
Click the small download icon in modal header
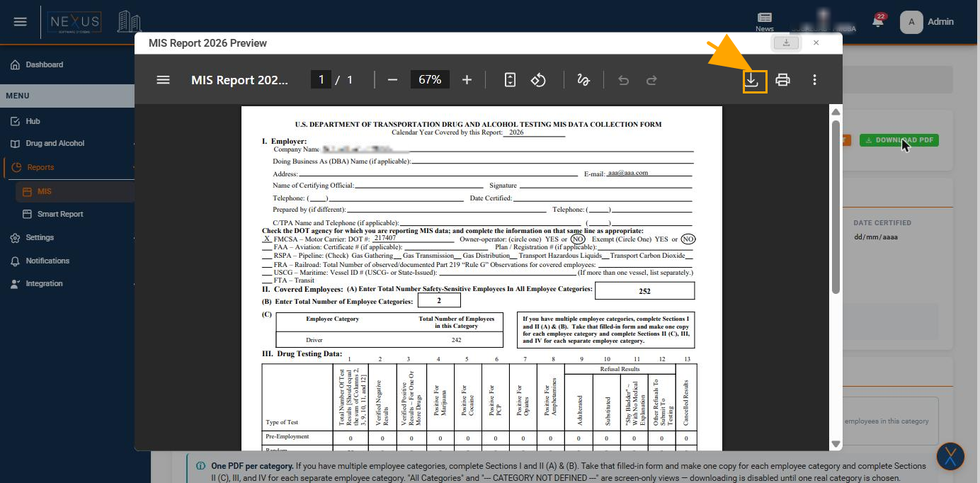(786, 43)
